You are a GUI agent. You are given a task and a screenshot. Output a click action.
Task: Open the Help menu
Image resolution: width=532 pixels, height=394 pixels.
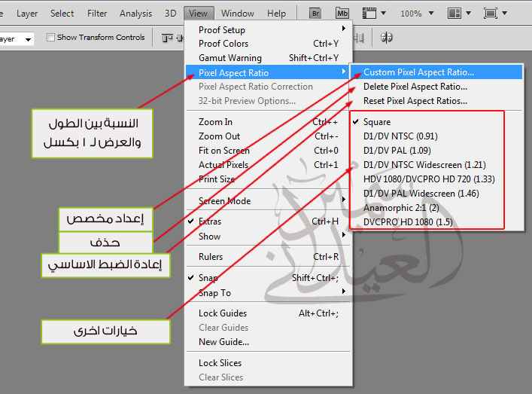pos(276,14)
